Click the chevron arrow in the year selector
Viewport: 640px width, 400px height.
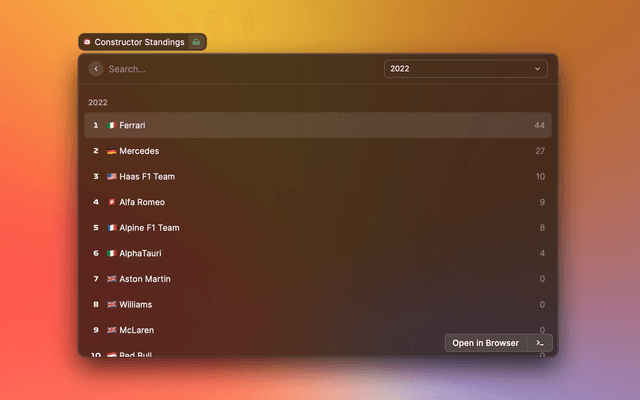(x=537, y=69)
